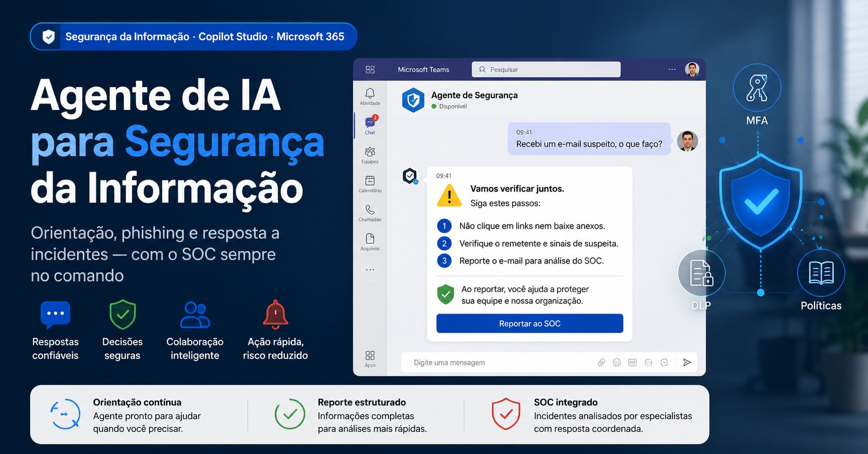Image resolution: width=868 pixels, height=454 pixels.
Task: Open Apps at bottom of Teams sidebar
Action: pyautogui.click(x=370, y=358)
